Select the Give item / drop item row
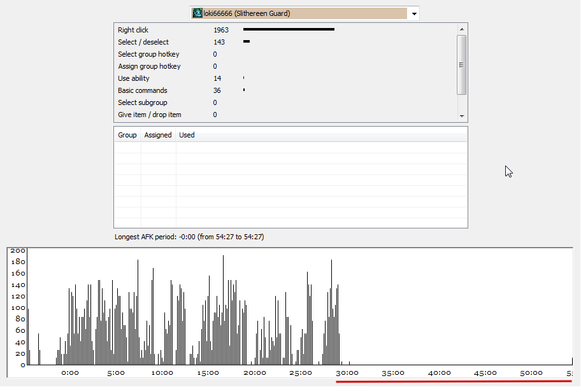 tap(285, 115)
